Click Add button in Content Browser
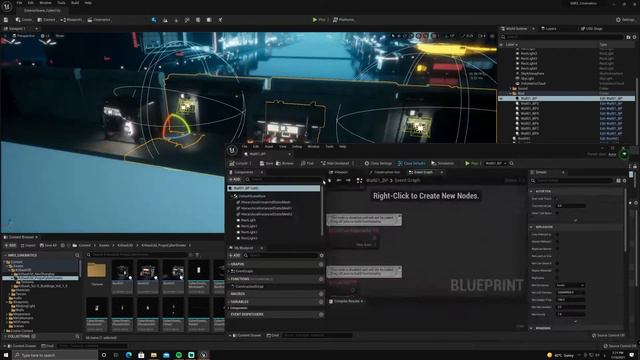This screenshot has width=640, height=360. pos(10,245)
